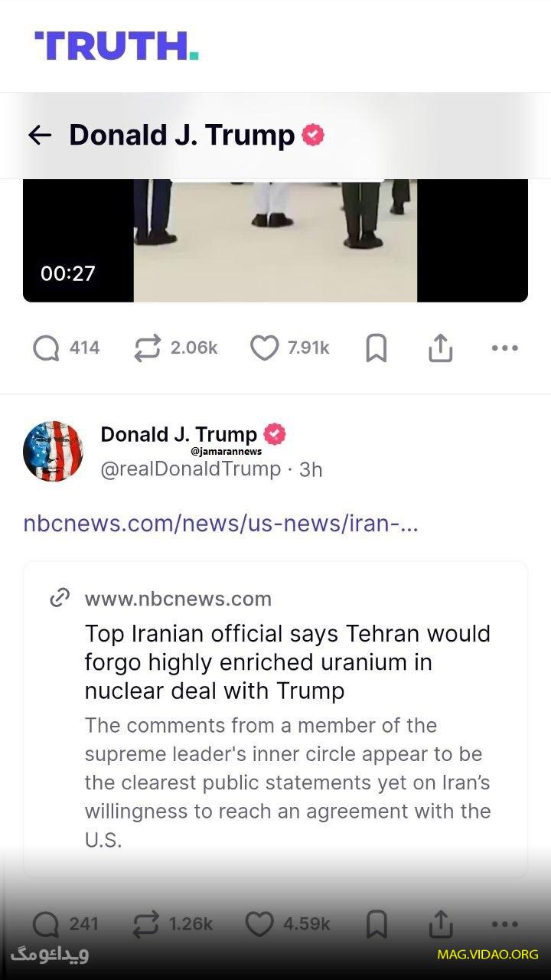
Task: Bookmark the NBC News link post
Action: coord(376,924)
